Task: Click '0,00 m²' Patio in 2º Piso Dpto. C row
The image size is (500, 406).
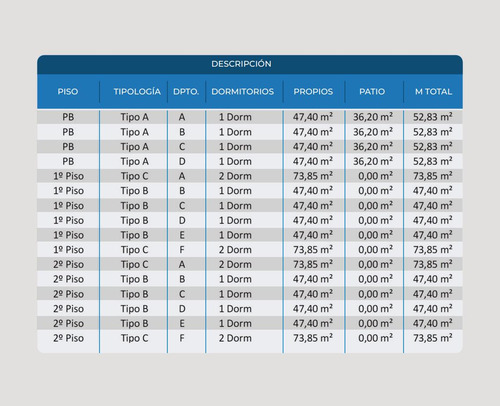Action: coord(375,294)
